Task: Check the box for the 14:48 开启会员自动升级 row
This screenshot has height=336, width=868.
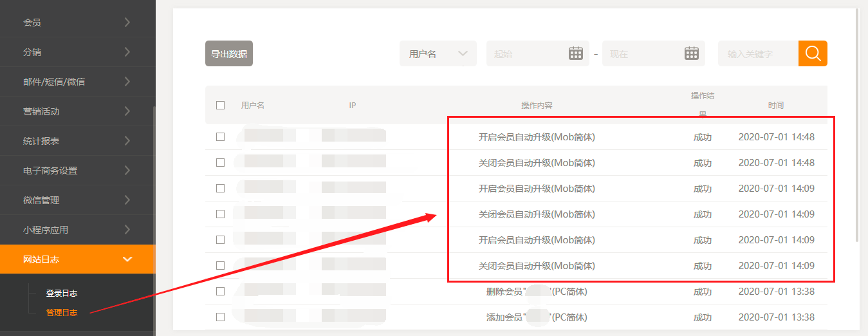Action: tap(221, 136)
